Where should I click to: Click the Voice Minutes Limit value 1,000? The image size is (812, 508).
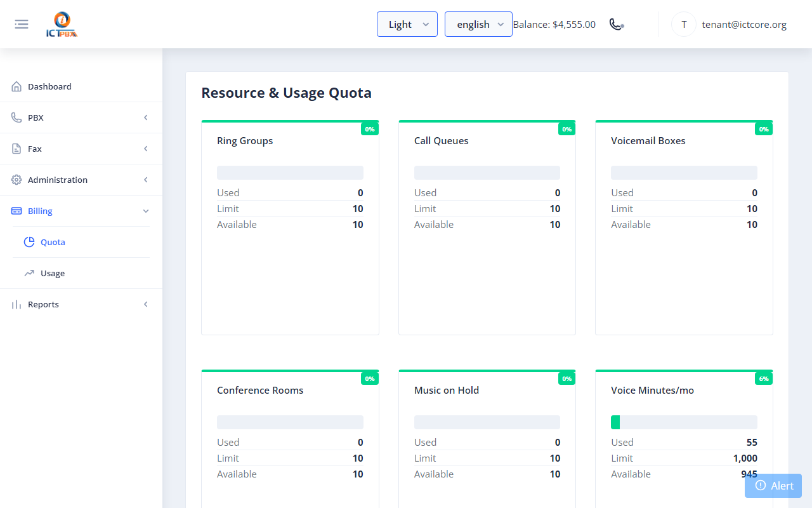coord(745,458)
